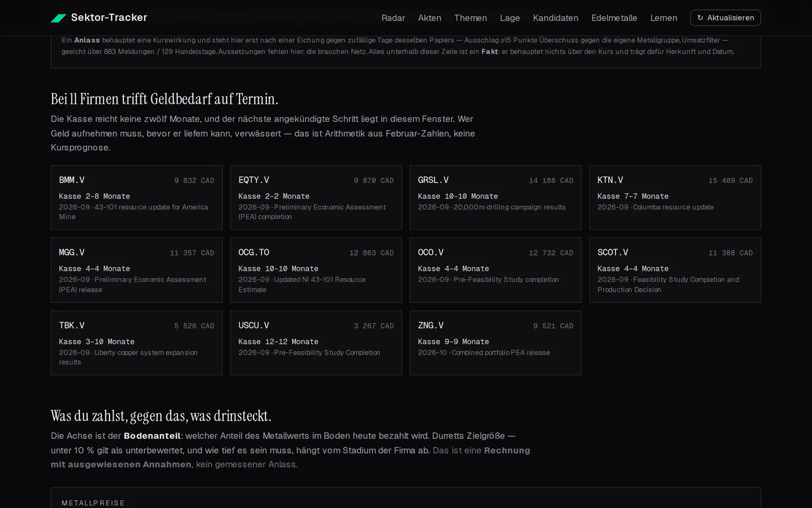Click the TBK.V ticker label
This screenshot has height=508, width=812.
click(72, 326)
